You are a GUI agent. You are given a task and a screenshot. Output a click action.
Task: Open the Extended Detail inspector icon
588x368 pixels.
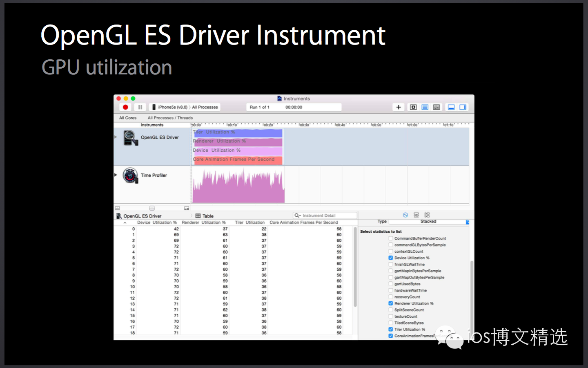pos(427,215)
